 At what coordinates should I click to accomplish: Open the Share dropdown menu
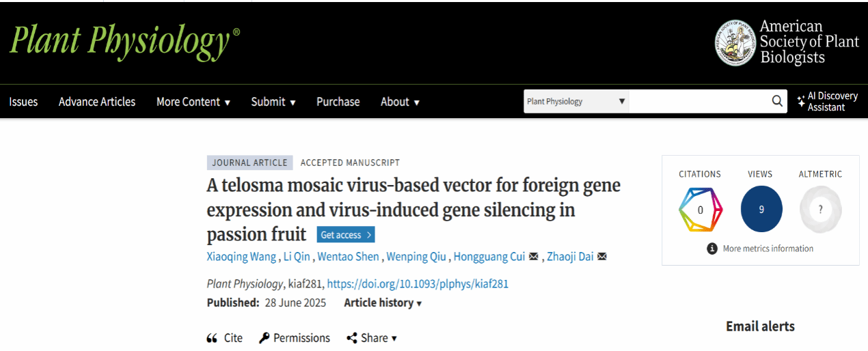click(x=372, y=338)
